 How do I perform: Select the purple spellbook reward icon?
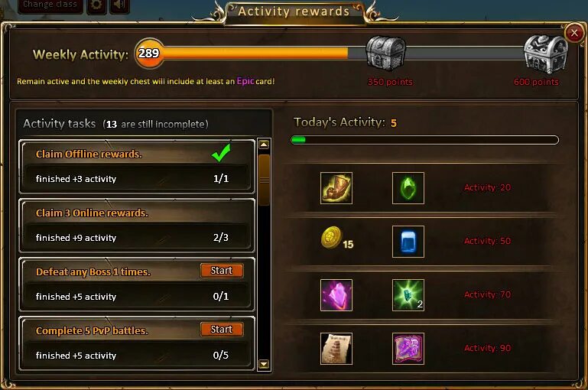(408, 349)
